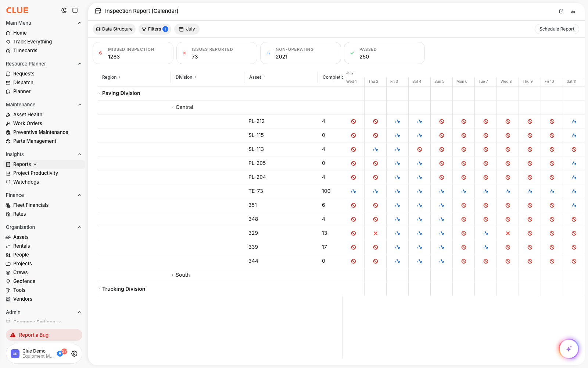Click non-operating icon for TE-73 Wed 1

tap(354, 191)
